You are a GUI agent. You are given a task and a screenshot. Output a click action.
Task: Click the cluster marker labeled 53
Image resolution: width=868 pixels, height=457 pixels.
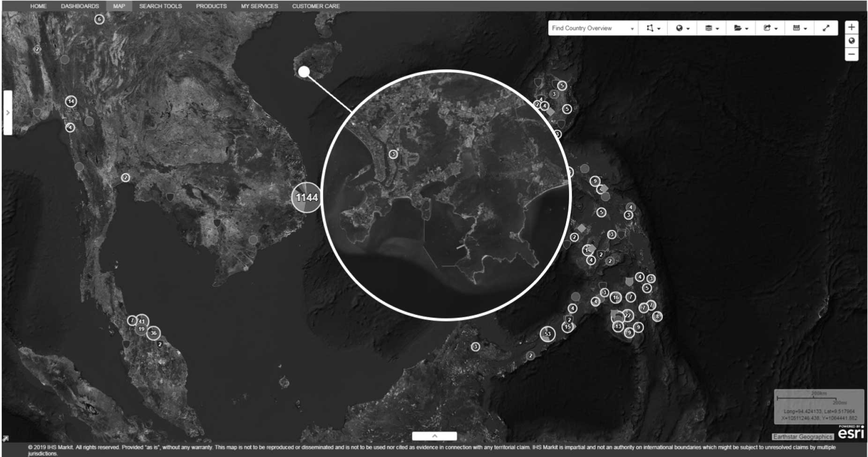click(x=547, y=334)
